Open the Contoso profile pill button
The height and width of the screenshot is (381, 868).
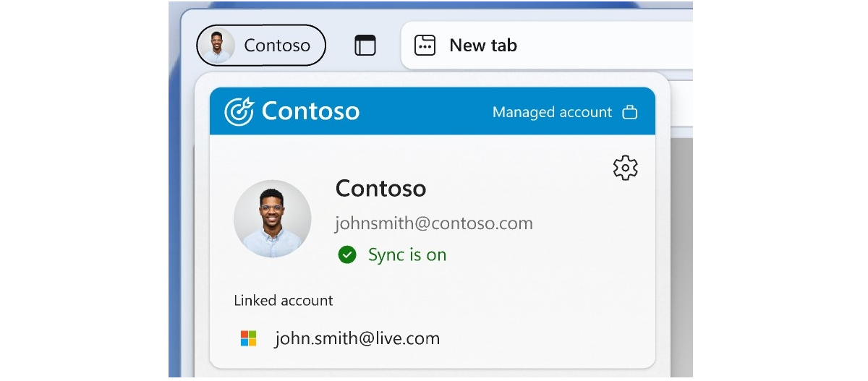tap(261, 46)
